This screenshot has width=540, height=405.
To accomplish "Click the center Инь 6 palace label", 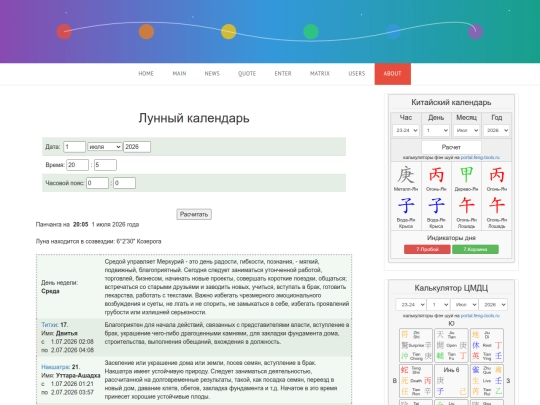I will tap(451, 370).
